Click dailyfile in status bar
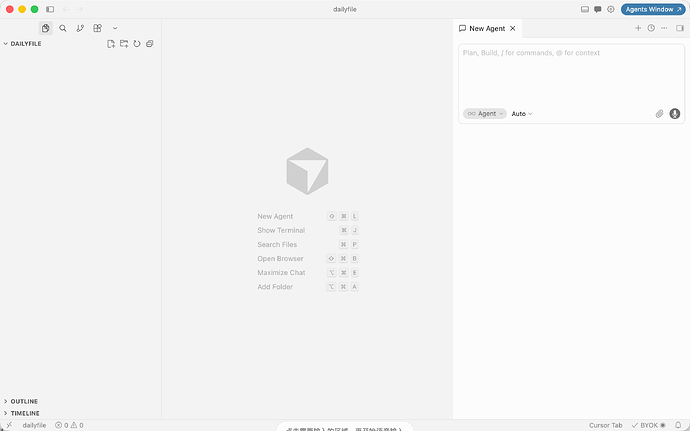This screenshot has height=431, width=690. point(34,425)
